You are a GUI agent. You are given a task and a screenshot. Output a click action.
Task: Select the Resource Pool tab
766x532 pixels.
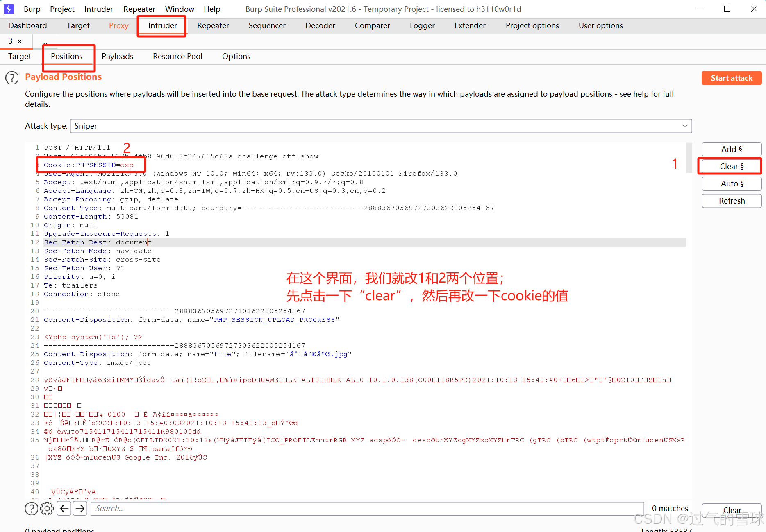pyautogui.click(x=177, y=56)
